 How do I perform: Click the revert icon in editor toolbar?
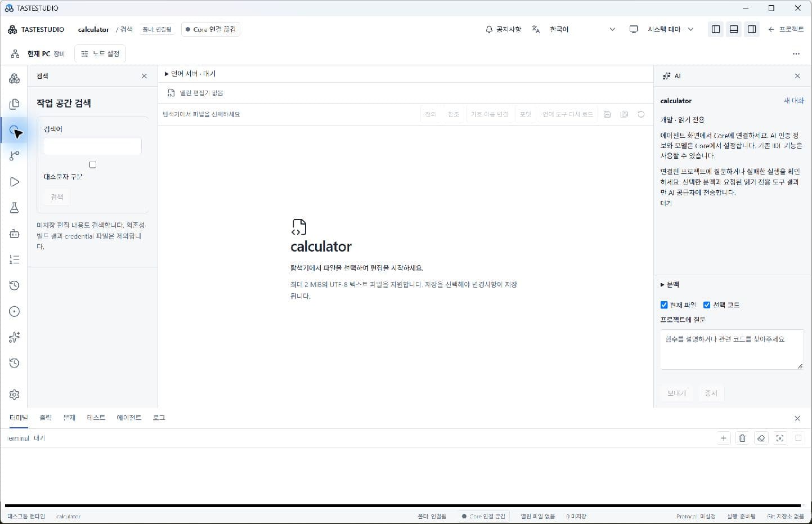(x=641, y=114)
